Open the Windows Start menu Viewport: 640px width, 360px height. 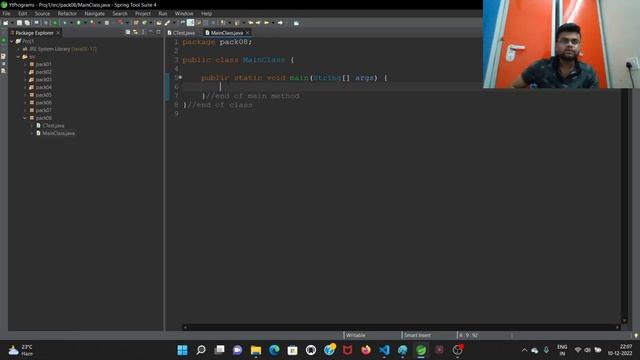click(182, 350)
